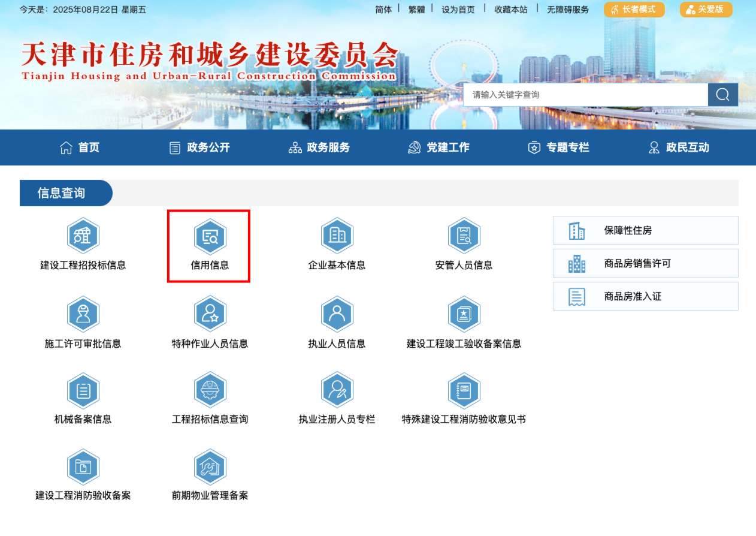Switch to 关爱版 care version
Image resolution: width=756 pixels, height=536 pixels.
click(x=706, y=10)
